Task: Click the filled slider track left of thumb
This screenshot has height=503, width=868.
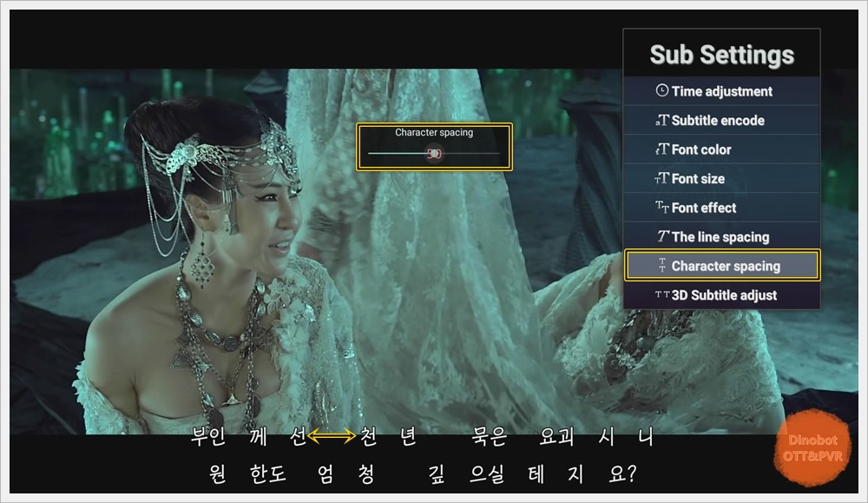Action: point(397,154)
